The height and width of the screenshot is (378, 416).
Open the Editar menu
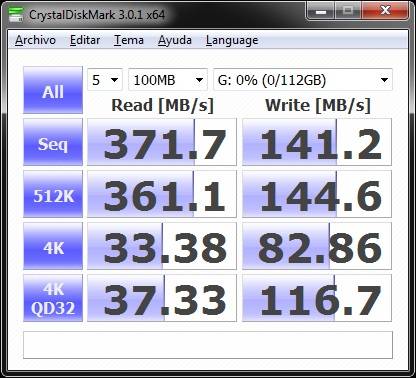coord(85,40)
